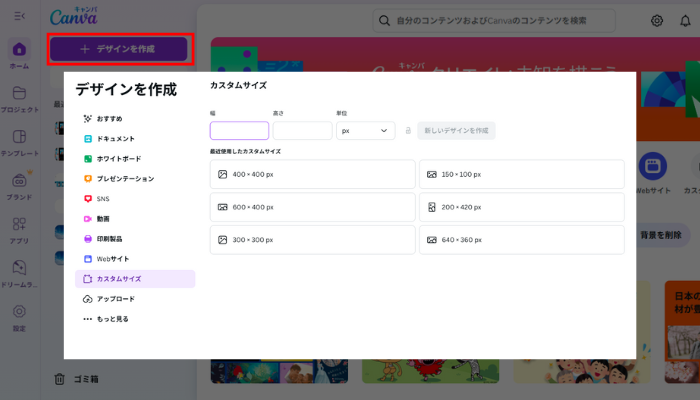
Task: Click the Canva logo
Action: [74, 16]
